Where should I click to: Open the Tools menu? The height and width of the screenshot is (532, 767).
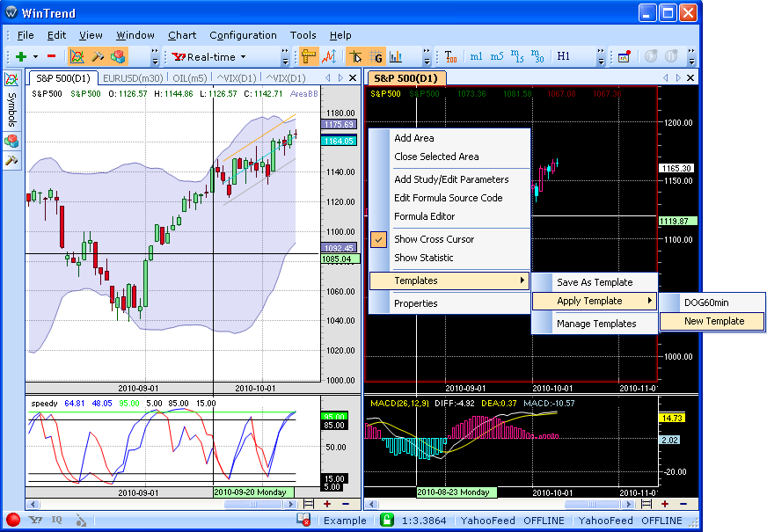coord(303,35)
